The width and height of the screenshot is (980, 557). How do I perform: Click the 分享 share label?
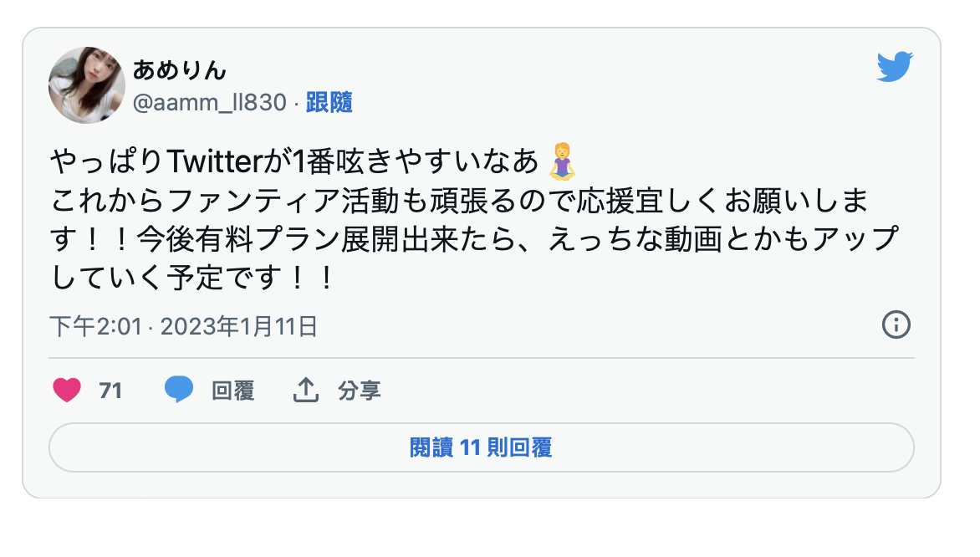[x=360, y=391]
